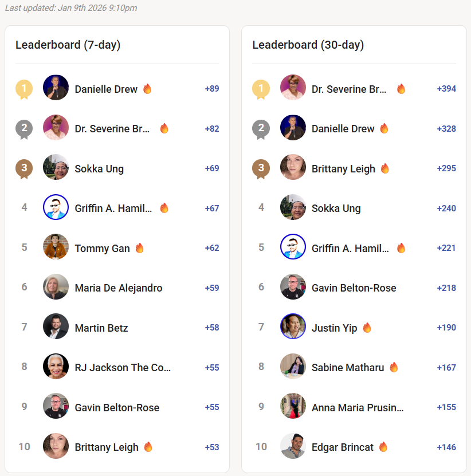Open Danielle Drew's avatar in 7-day leaderboard

[56, 89]
